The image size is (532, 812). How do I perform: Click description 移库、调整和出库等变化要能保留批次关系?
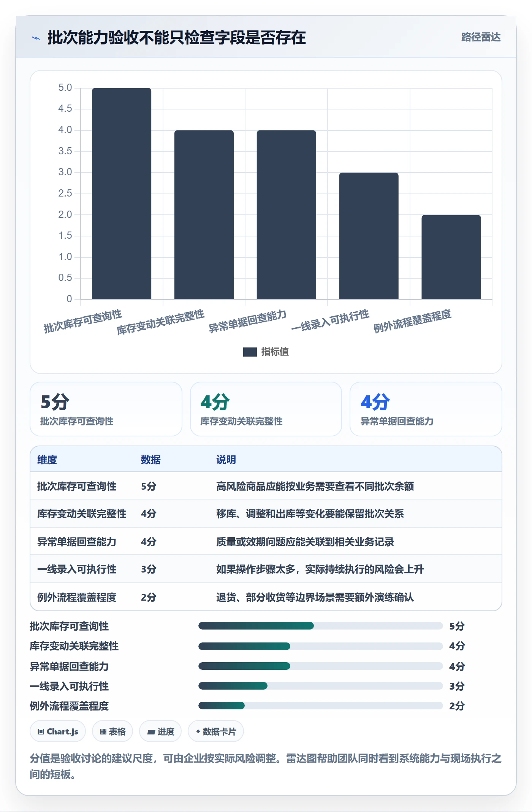click(x=310, y=514)
